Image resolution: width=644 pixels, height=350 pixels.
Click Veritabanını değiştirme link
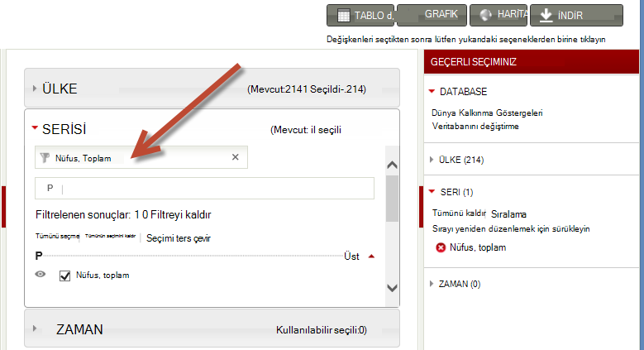pyautogui.click(x=475, y=127)
